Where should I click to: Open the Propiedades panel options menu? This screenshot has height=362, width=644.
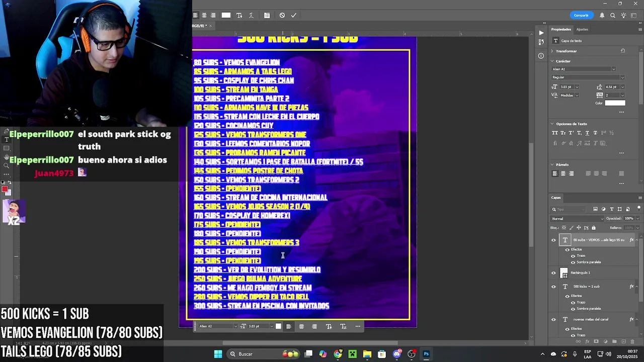(639, 29)
